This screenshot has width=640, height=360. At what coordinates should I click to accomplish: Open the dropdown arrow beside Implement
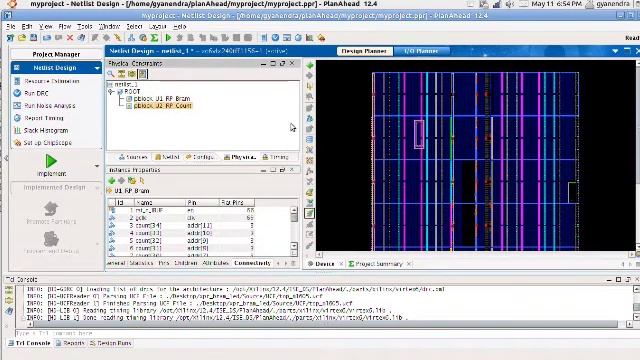click(x=97, y=166)
